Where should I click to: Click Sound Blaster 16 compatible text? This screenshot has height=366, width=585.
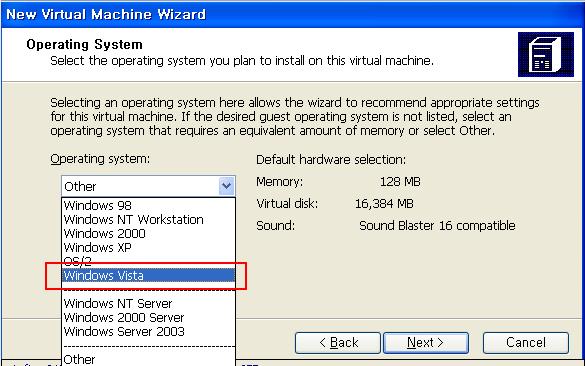coord(437,226)
